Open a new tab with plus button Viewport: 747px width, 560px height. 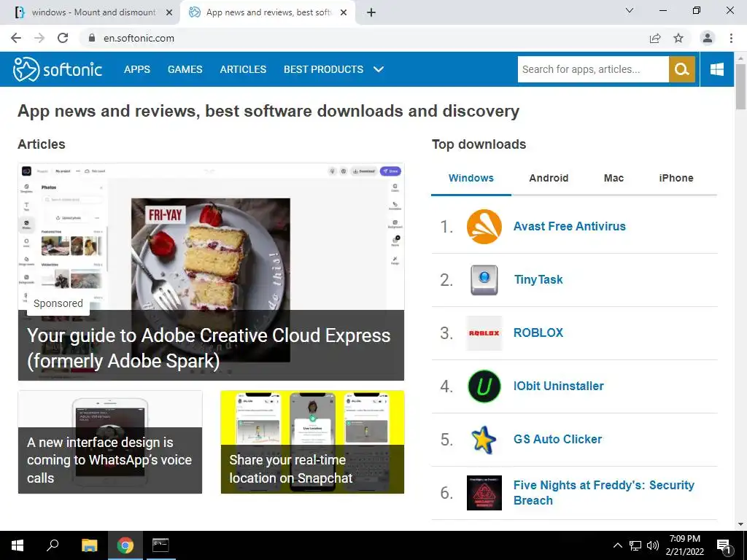click(x=371, y=12)
